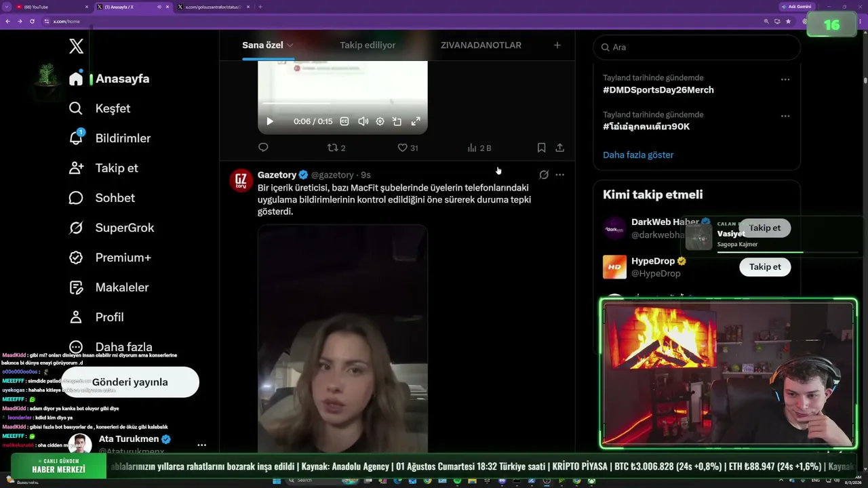Select the Sana özel tab
The width and height of the screenshot is (868, 488).
click(x=262, y=45)
